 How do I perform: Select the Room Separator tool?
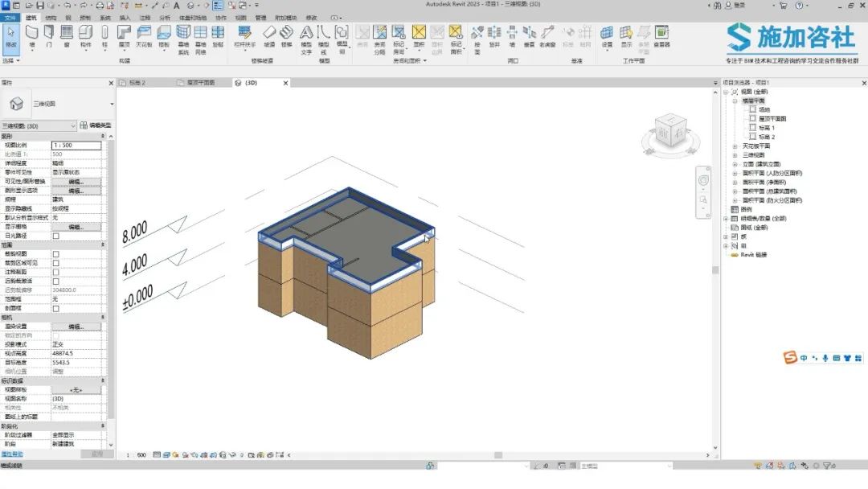coord(379,39)
